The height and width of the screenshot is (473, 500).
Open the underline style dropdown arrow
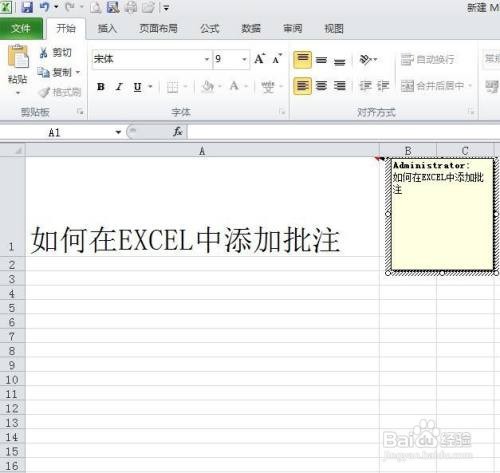[x=150, y=87]
